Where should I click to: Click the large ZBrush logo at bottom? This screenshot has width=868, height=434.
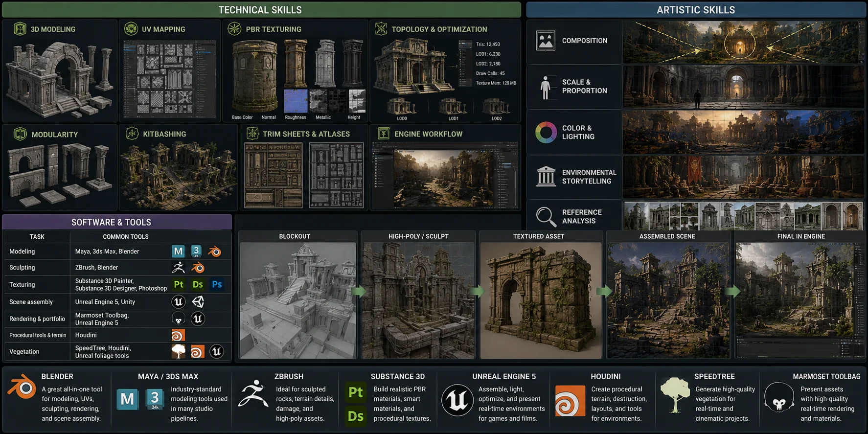pyautogui.click(x=253, y=394)
